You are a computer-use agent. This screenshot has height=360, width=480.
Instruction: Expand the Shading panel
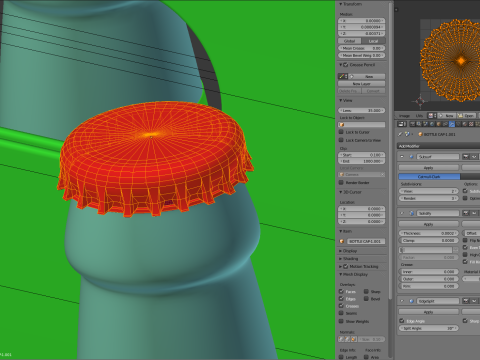[x=341, y=259]
